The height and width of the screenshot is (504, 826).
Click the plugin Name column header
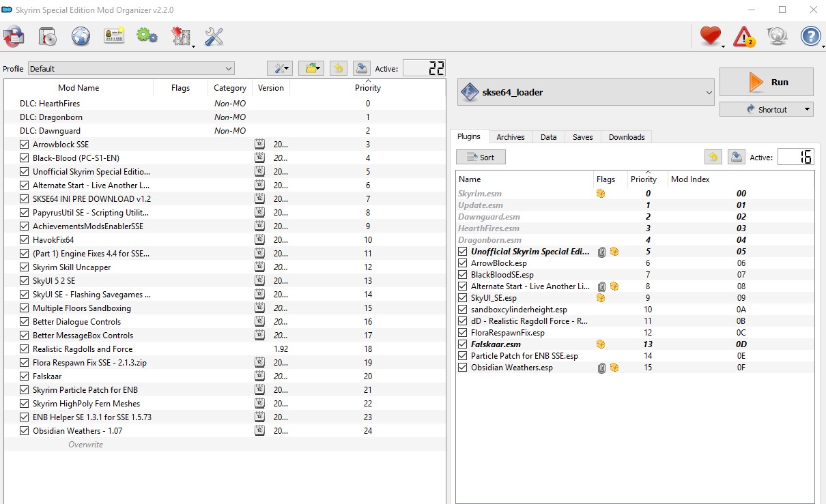pos(524,179)
